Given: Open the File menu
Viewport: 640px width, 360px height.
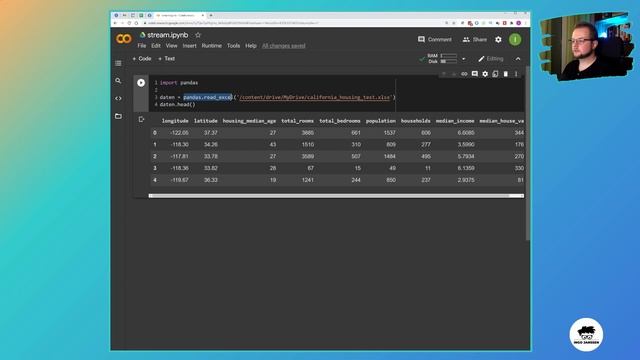Looking at the screenshot, I should coord(142,46).
